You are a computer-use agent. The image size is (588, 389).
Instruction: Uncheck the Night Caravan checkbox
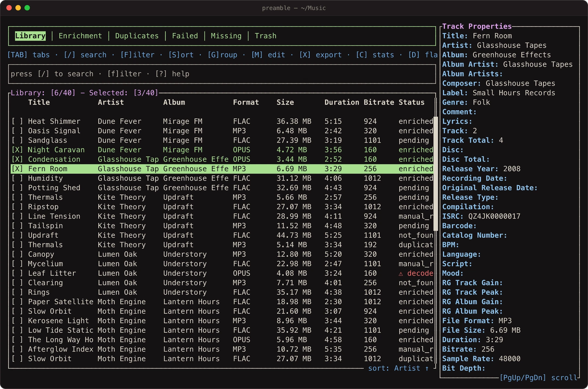click(x=17, y=150)
